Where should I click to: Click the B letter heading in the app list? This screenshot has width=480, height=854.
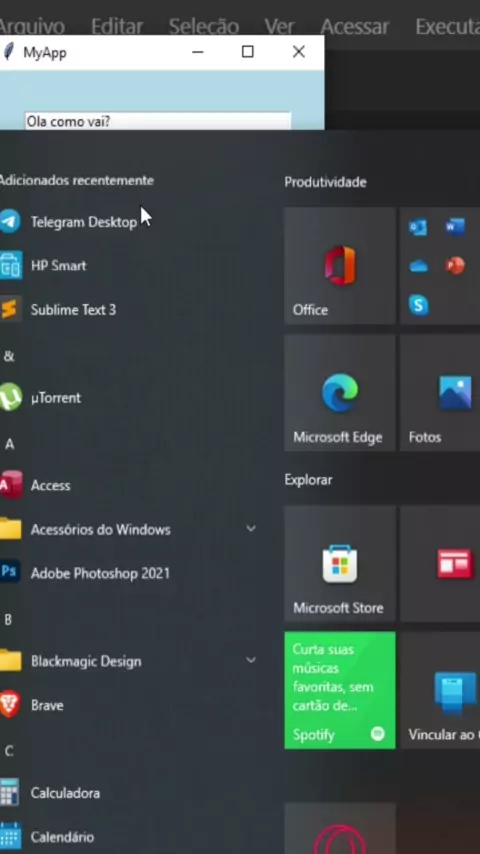[x=8, y=619]
